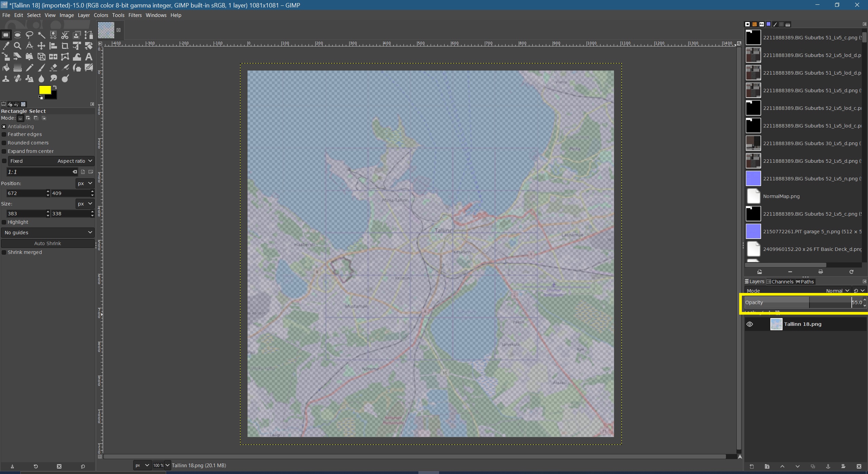The width and height of the screenshot is (868, 474).
Task: Select the Fuzzy Select magic wand tool
Action: coord(41,35)
